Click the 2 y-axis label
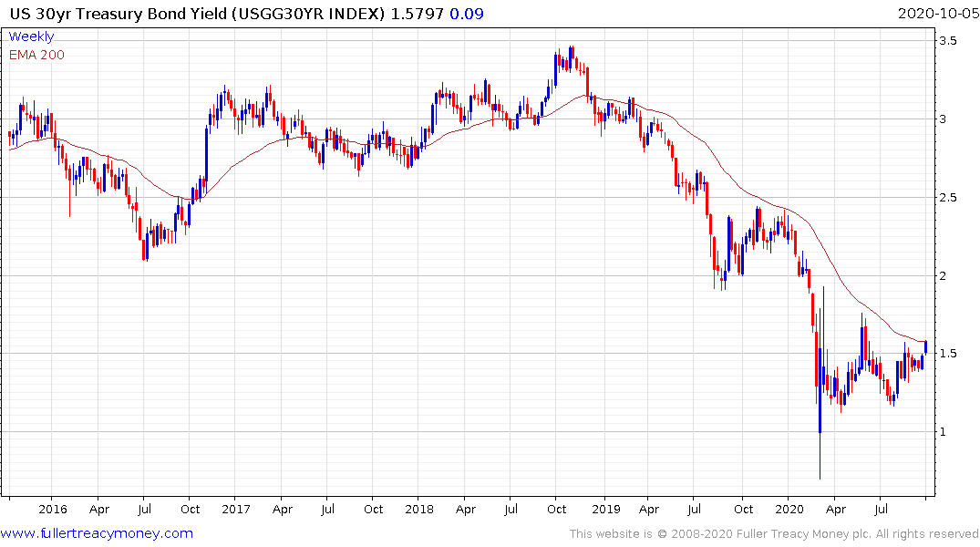980x547 pixels. coord(944,275)
